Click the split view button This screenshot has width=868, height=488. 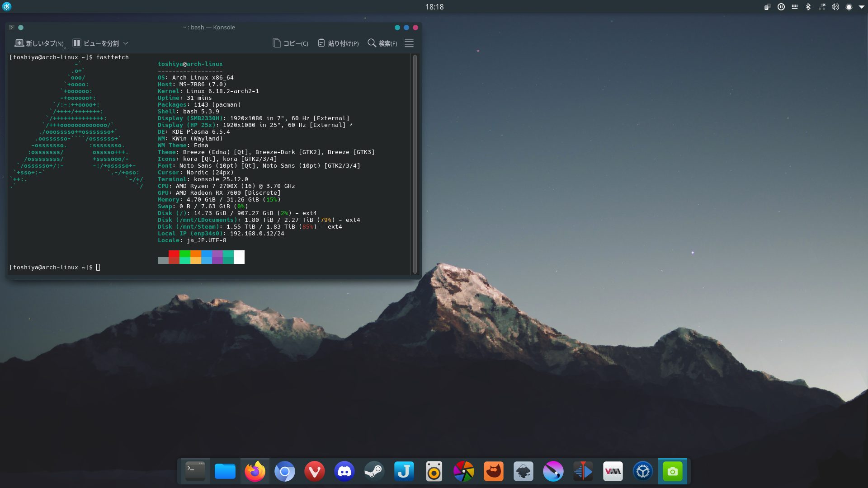point(96,43)
